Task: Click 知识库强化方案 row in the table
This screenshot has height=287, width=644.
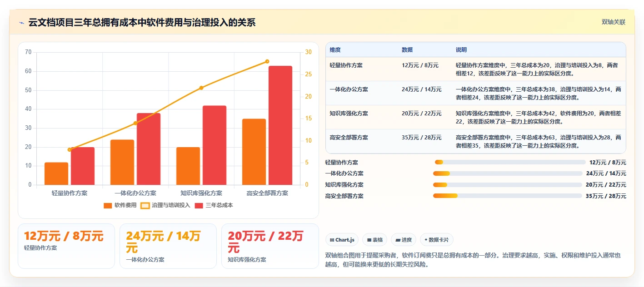Action: 476,117
